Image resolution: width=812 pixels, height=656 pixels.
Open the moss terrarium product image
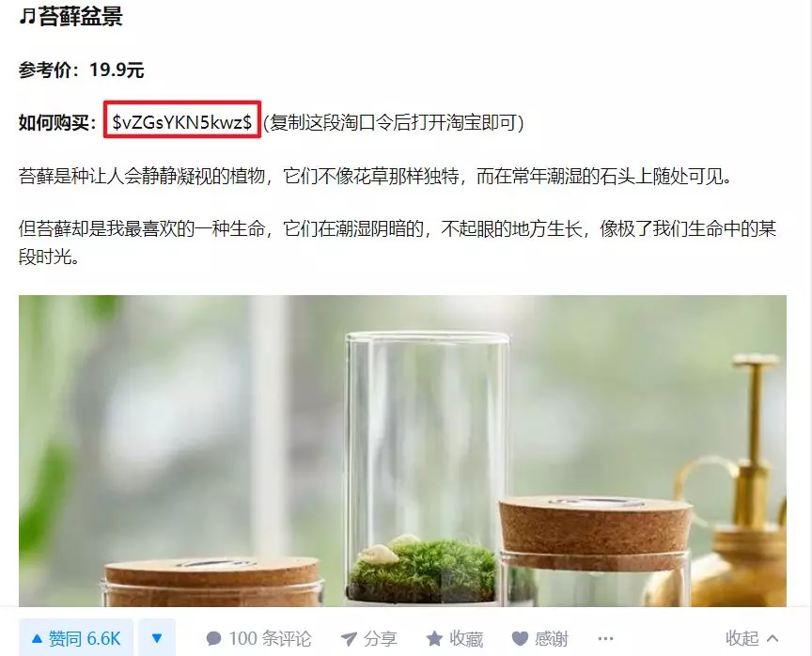point(402,450)
